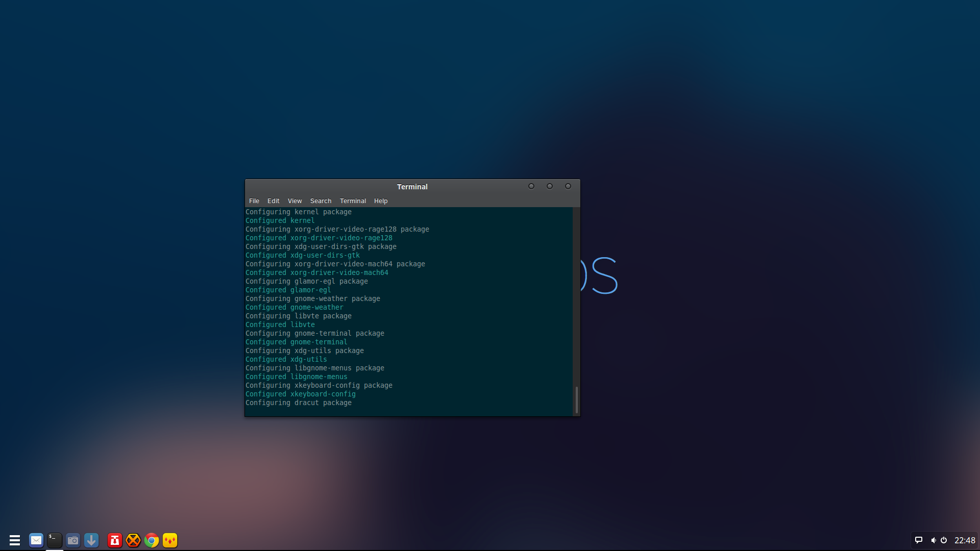Click 'Configuring libgnome-menus package' line
980x551 pixels.
tap(315, 368)
